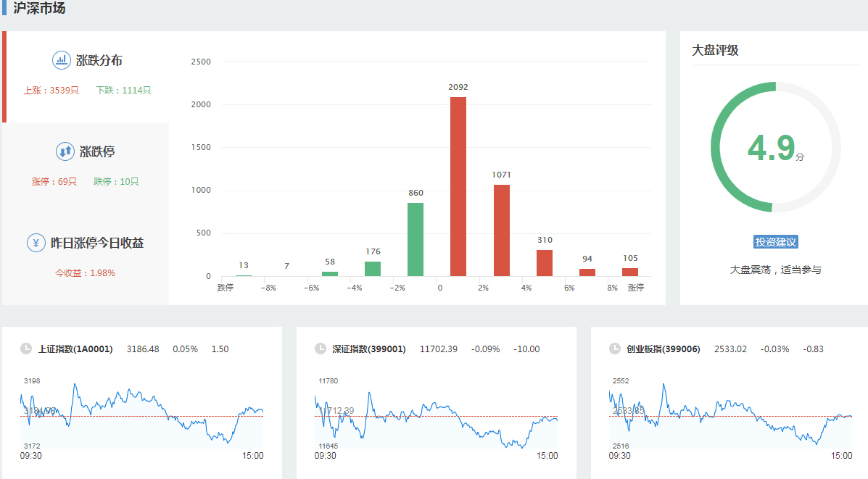Click clock icon beside 创业板指

(x=615, y=349)
